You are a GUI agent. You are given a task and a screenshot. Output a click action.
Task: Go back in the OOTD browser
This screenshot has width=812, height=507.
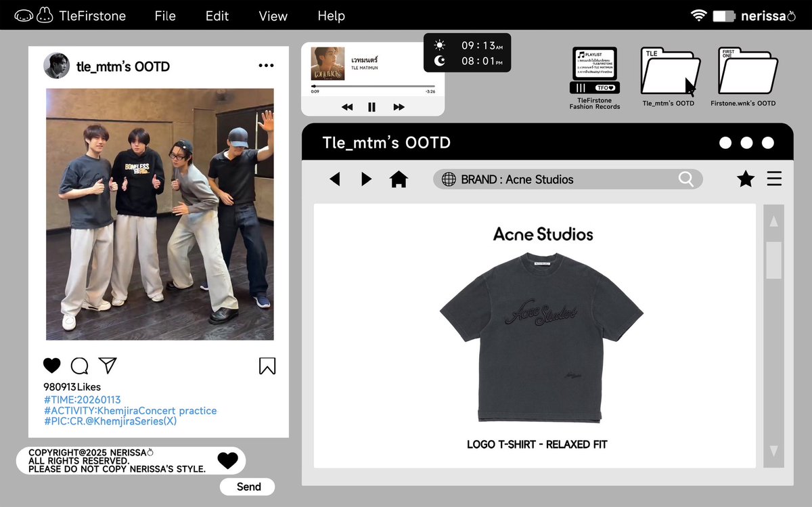334,179
